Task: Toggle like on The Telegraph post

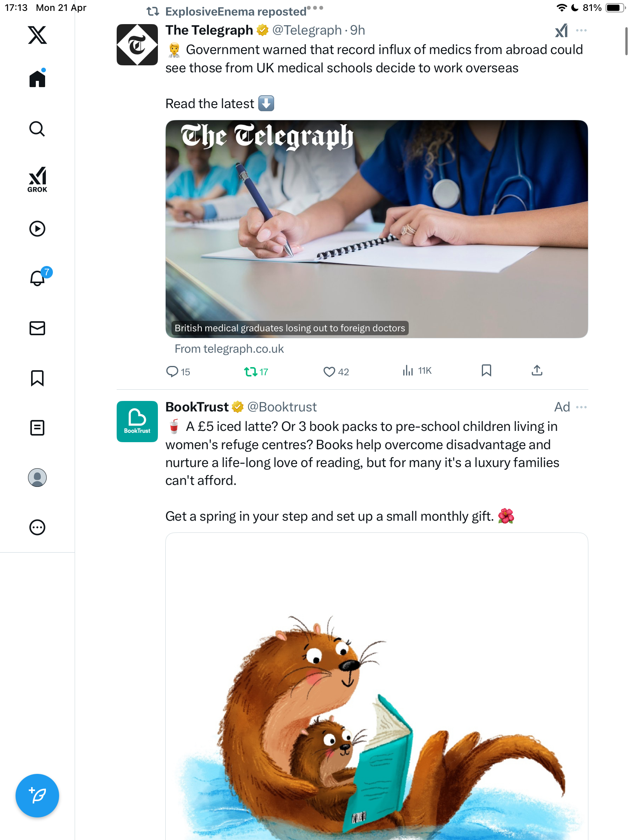Action: point(336,372)
